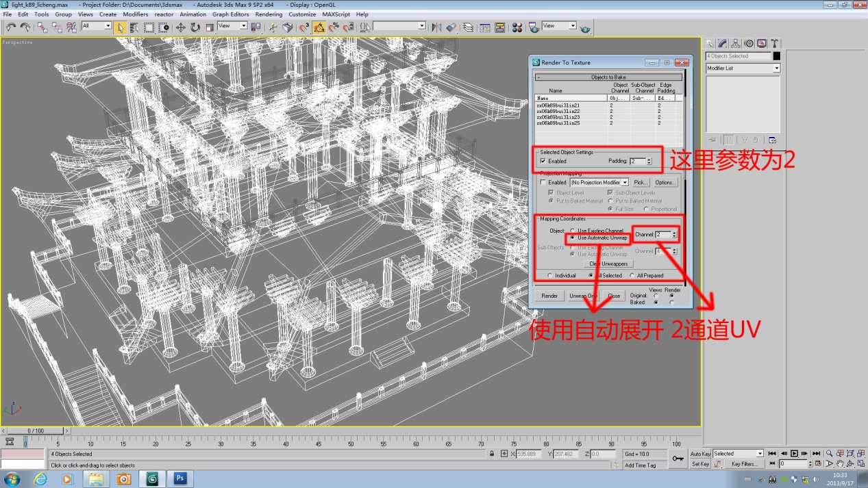
Task: Switch to the Utilities hammer panel tab
Action: 775,44
